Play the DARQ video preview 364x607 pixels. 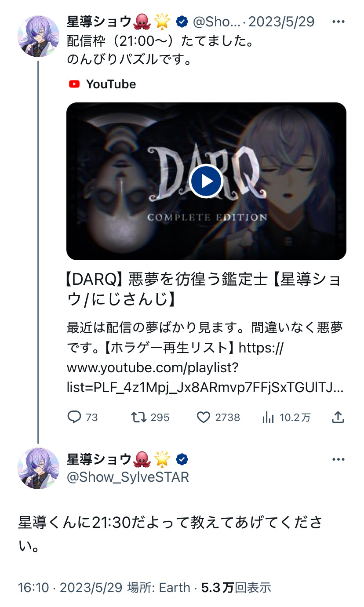pos(206,181)
